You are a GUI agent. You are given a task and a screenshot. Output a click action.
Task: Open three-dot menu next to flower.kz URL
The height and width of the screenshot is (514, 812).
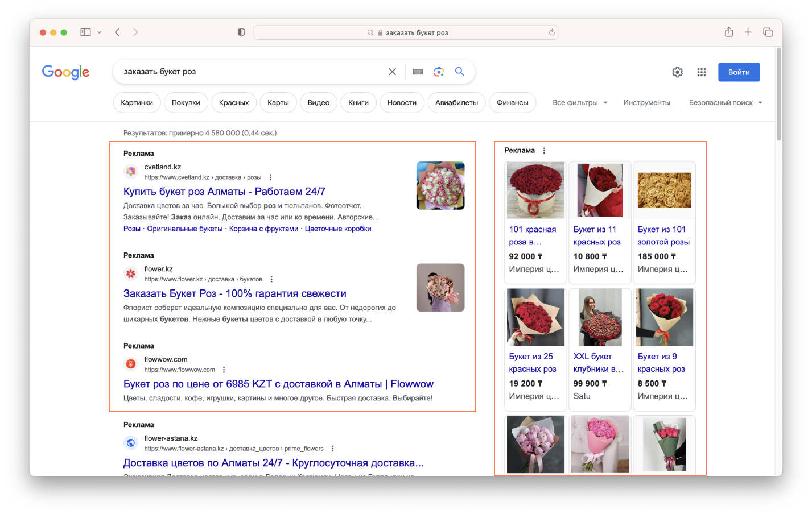(x=271, y=279)
